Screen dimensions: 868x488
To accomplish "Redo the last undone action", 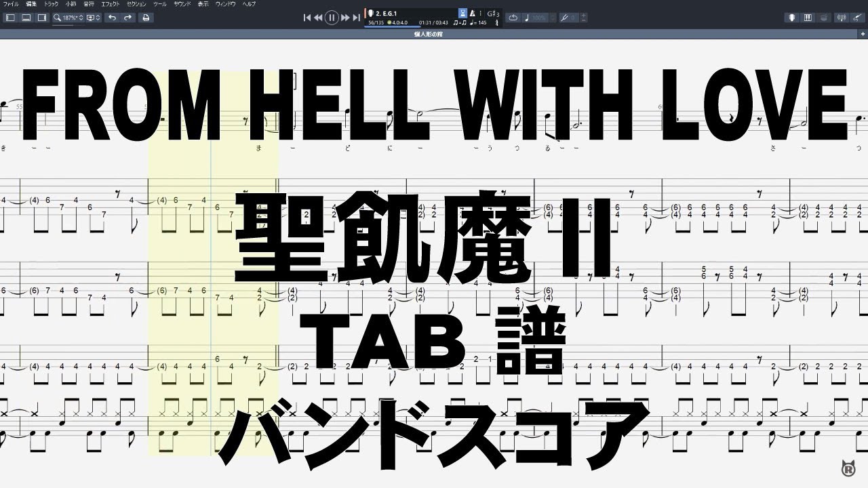I will click(x=127, y=18).
